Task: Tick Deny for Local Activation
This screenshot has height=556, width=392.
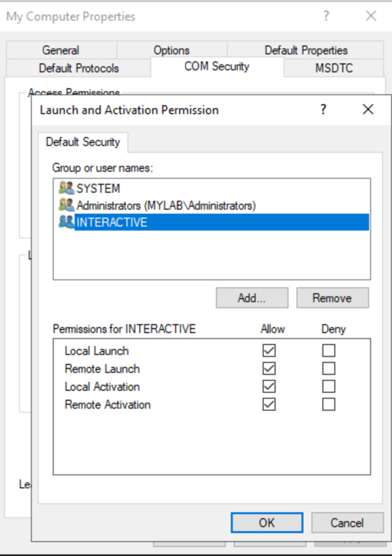Action: 328,387
